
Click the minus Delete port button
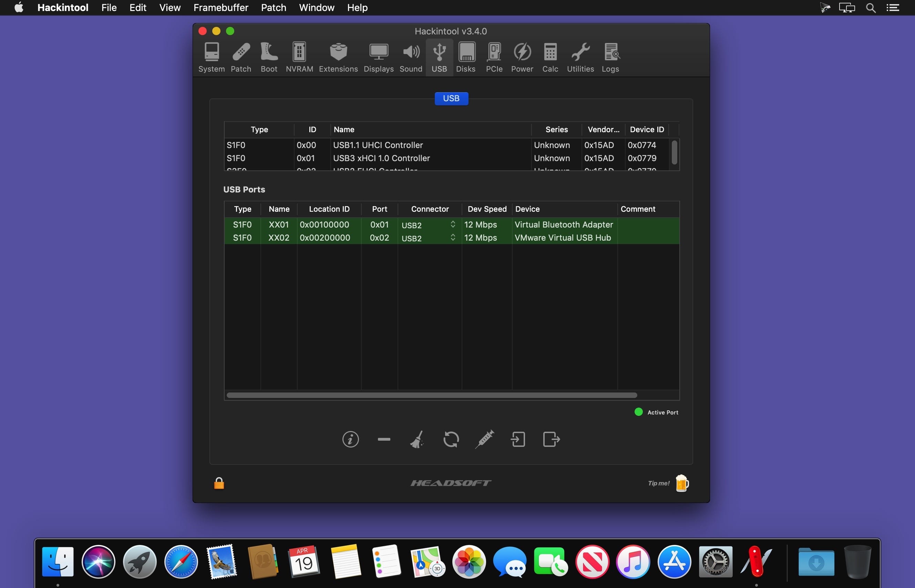pos(383,439)
